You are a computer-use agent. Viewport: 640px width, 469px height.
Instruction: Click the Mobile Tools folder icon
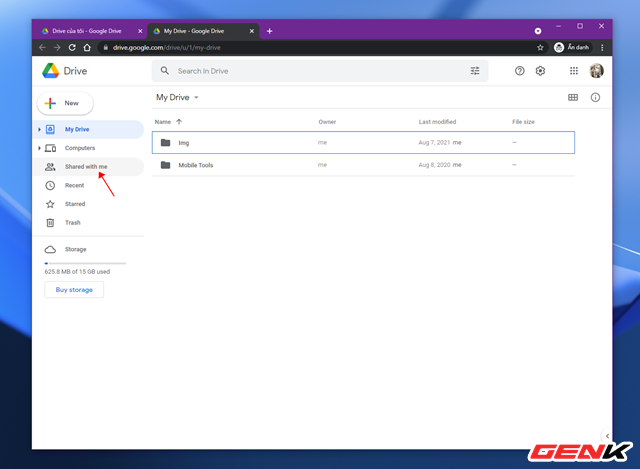[165, 165]
